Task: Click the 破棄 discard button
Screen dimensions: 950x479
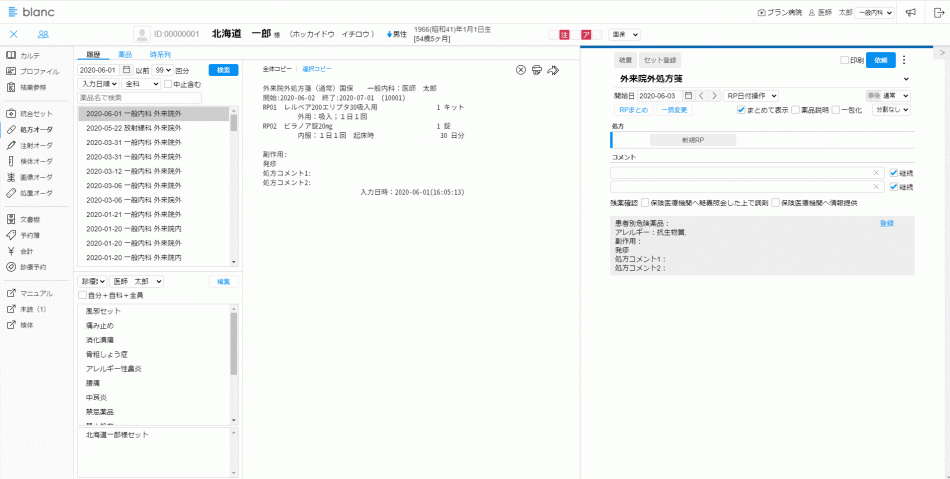Action: pyautogui.click(x=625, y=60)
